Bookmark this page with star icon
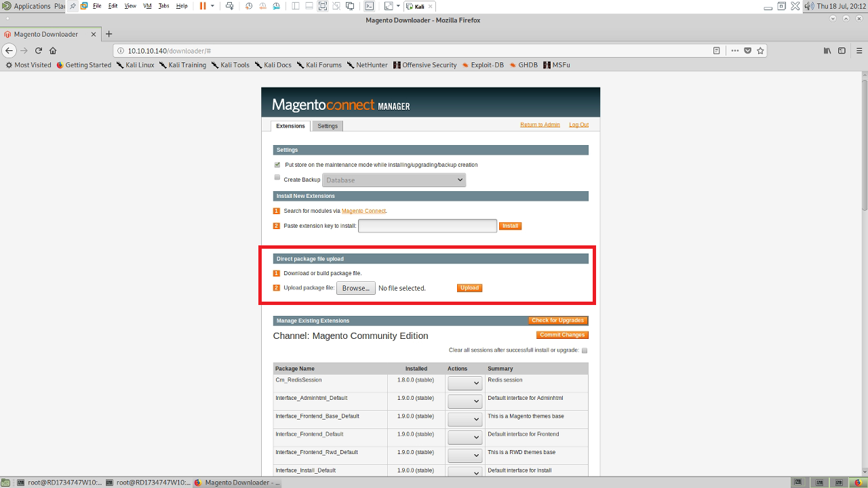868x488 pixels. click(x=760, y=50)
